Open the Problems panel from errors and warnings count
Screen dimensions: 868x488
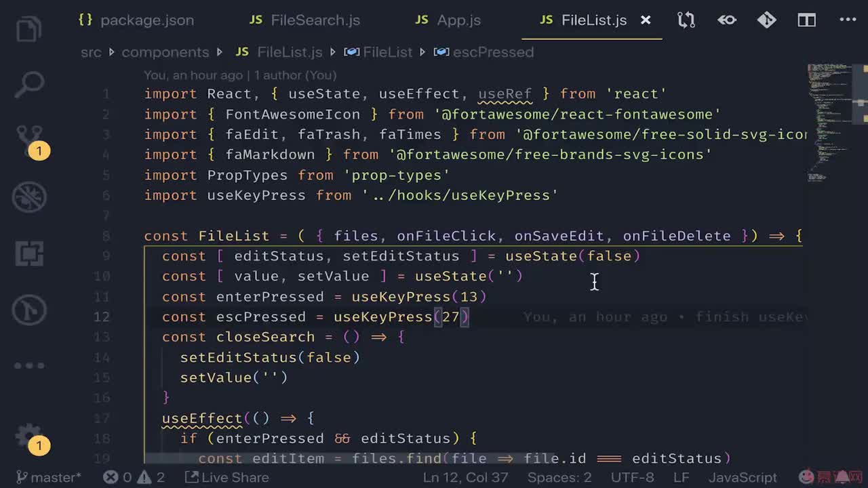tap(134, 477)
